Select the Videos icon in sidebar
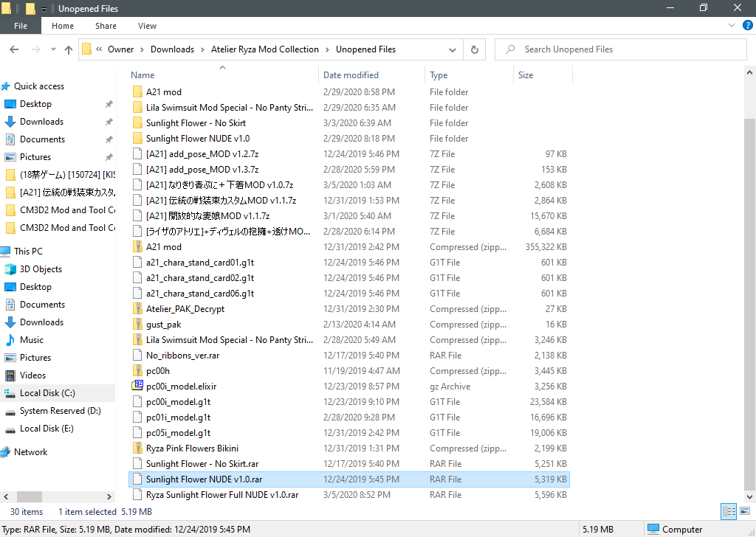756x537 pixels. (x=10, y=375)
